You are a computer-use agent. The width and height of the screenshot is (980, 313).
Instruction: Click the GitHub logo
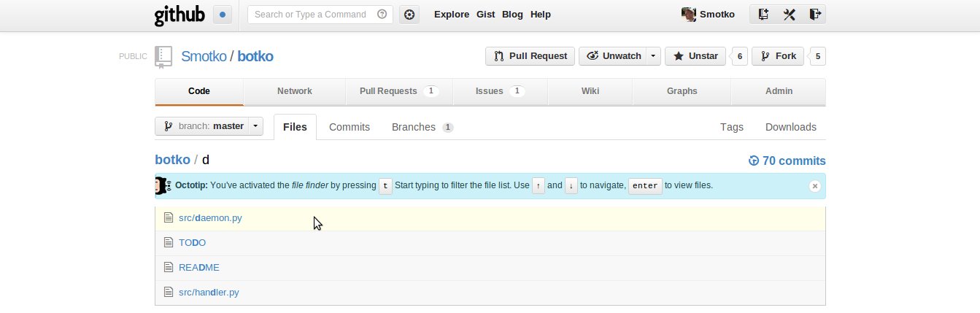click(180, 15)
